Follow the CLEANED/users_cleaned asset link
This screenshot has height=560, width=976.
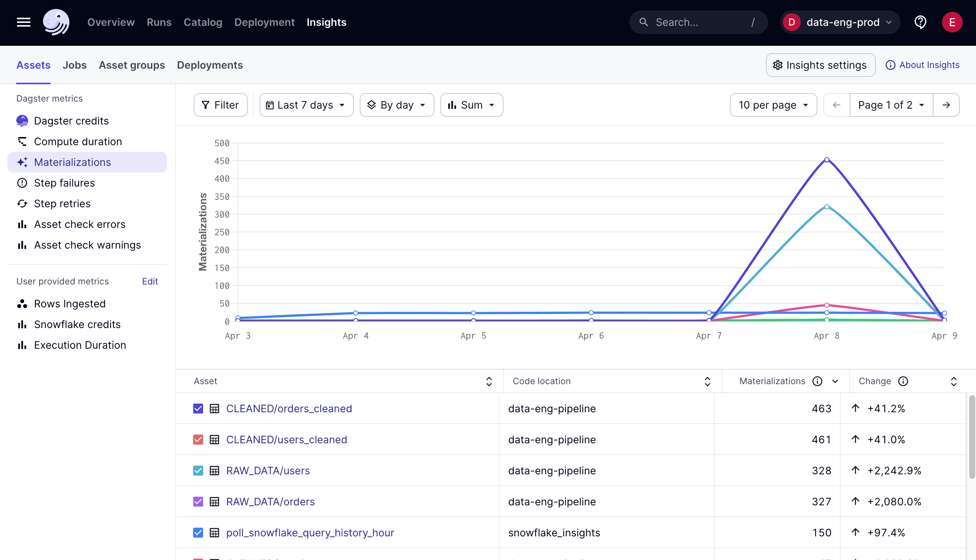[x=287, y=440]
